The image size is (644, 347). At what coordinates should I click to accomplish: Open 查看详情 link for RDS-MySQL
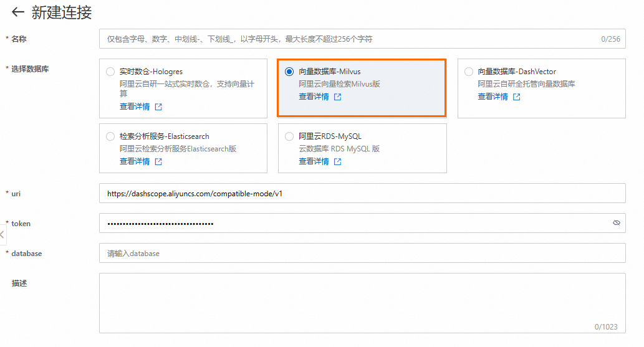(314, 162)
